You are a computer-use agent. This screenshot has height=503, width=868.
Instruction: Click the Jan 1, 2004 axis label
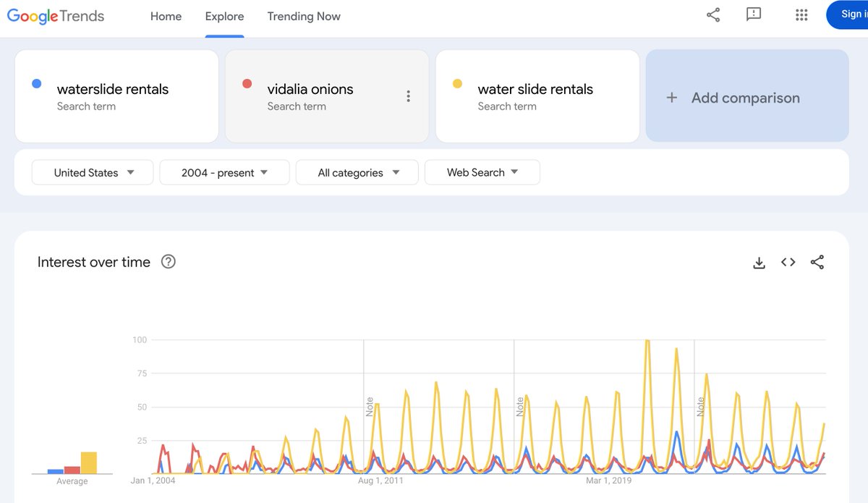pyautogui.click(x=153, y=481)
